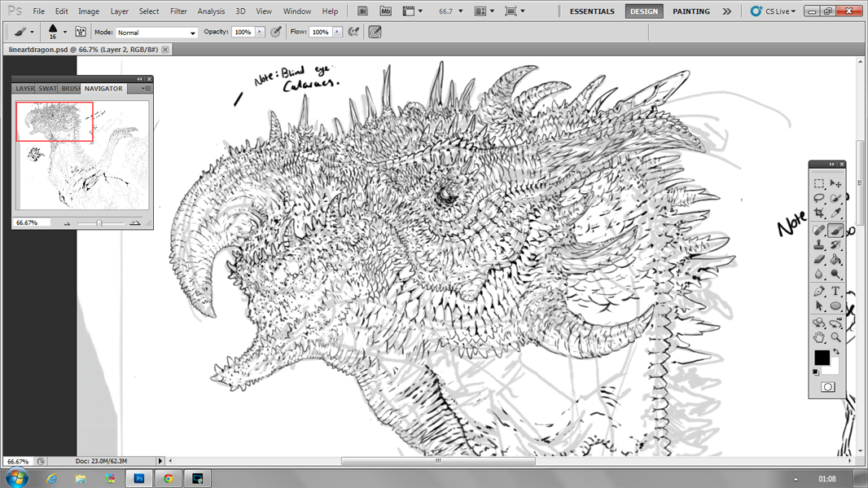Launch Bridge from the Br icon
Viewport: 868px width, 488px height.
[x=362, y=11]
